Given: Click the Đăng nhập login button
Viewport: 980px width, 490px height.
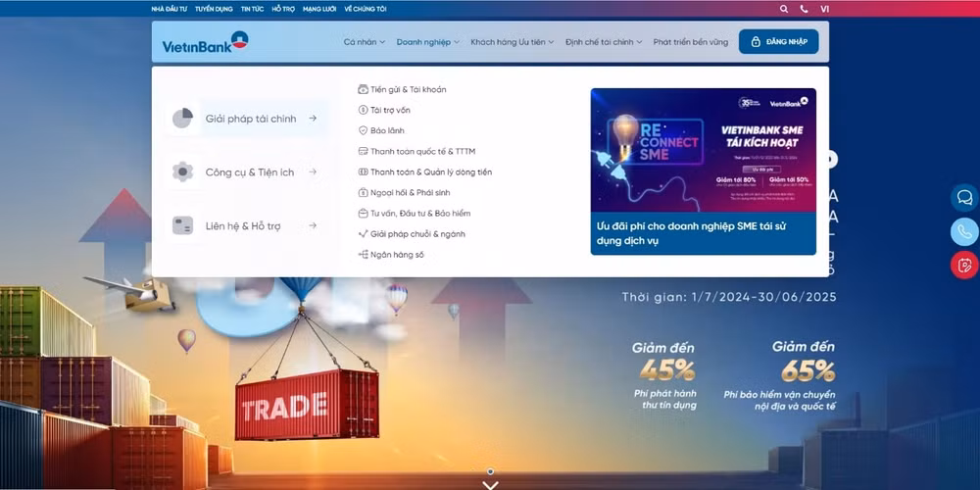Looking at the screenshot, I should pos(778,42).
